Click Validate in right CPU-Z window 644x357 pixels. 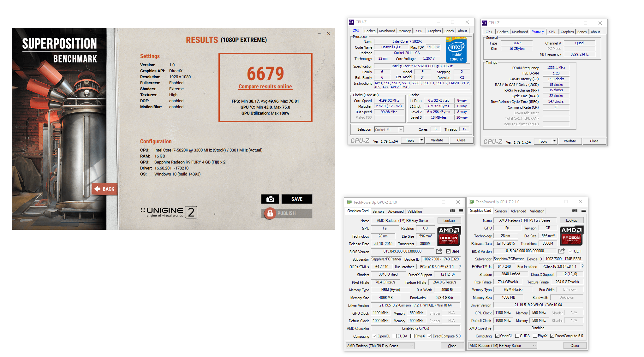[570, 141]
